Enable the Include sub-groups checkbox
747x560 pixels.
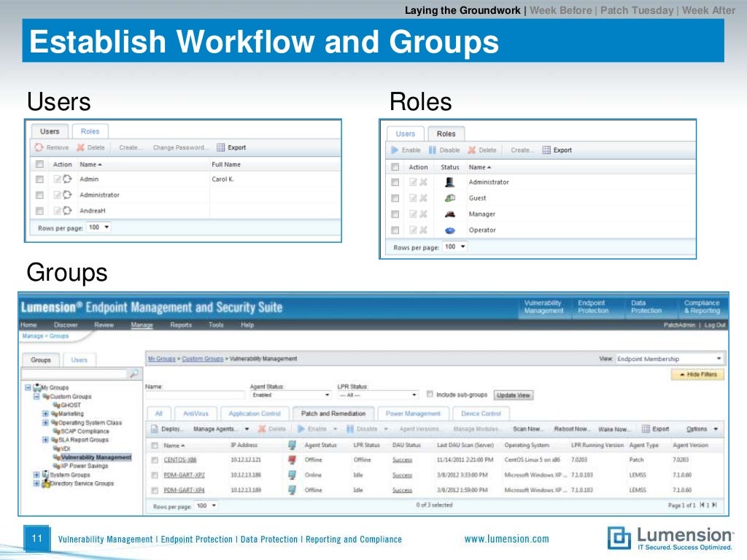click(x=430, y=394)
